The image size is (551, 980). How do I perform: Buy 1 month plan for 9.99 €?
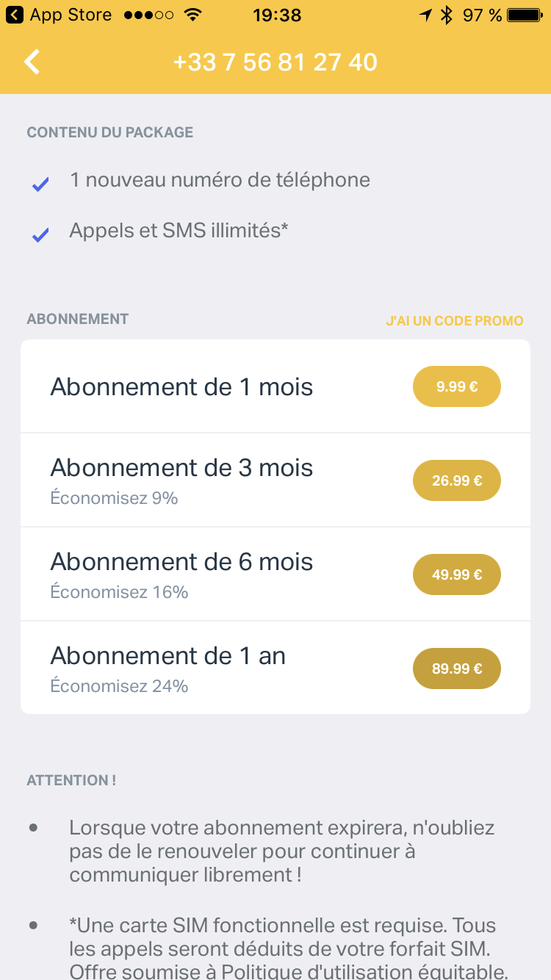coord(456,386)
